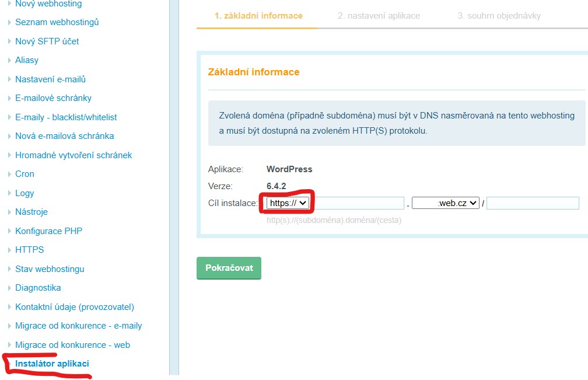Click the arrow icon beside Logy

[x=9, y=193]
